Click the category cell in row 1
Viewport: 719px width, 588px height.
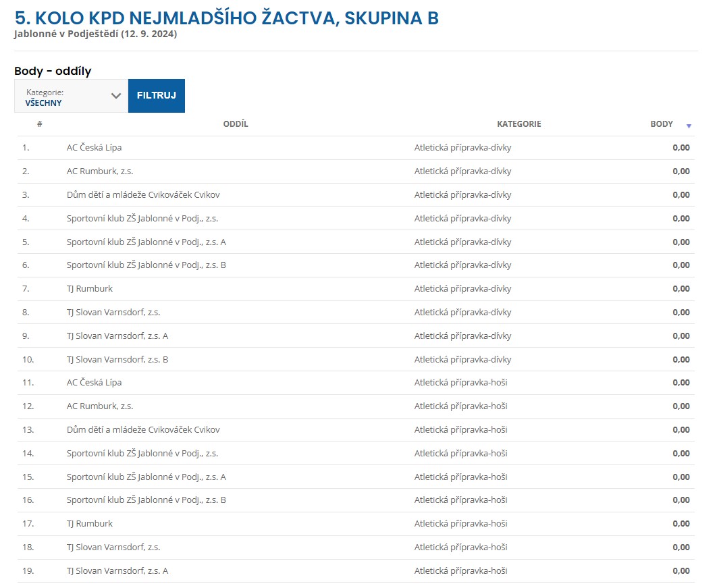pos(462,148)
